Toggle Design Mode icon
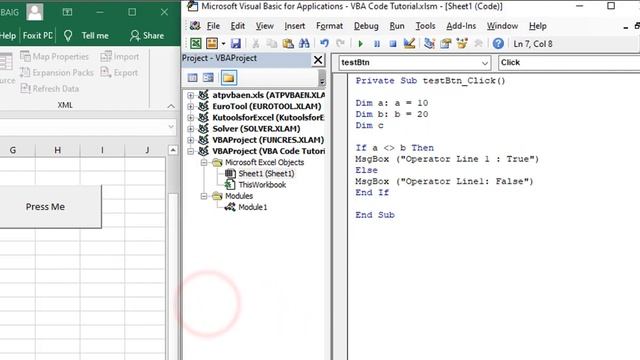Screen dimensions: 640x360 pos(409,43)
